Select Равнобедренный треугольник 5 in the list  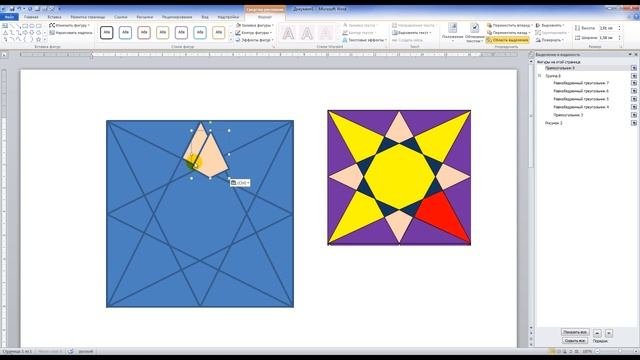click(x=581, y=99)
